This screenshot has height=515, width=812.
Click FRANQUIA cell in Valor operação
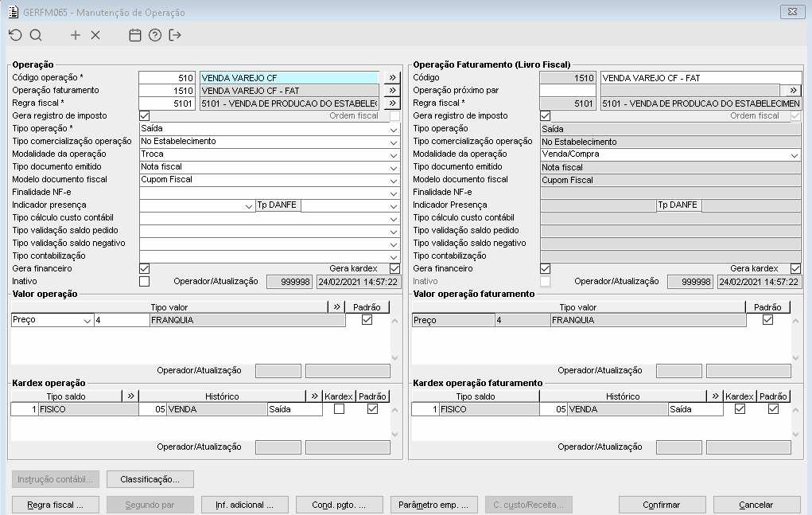247,320
